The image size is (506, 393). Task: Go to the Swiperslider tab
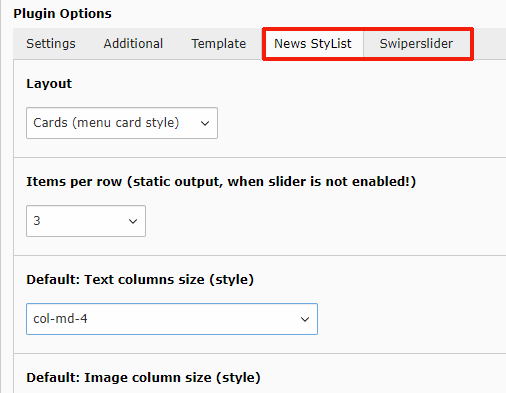(416, 44)
